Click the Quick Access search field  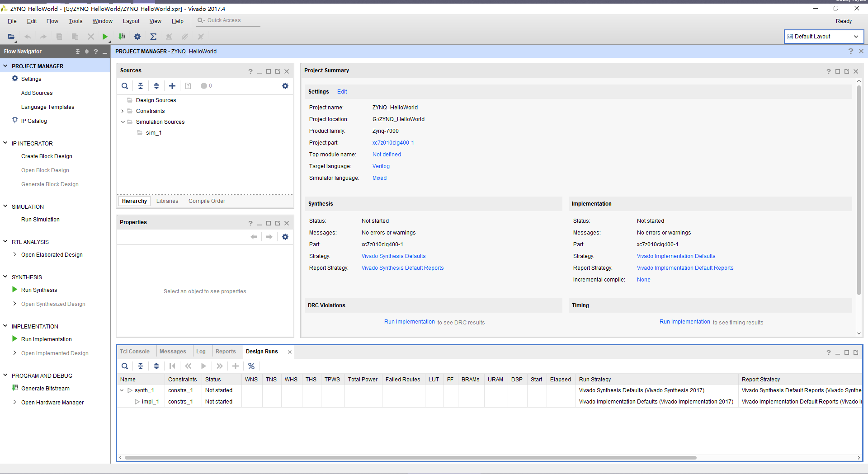click(x=228, y=21)
